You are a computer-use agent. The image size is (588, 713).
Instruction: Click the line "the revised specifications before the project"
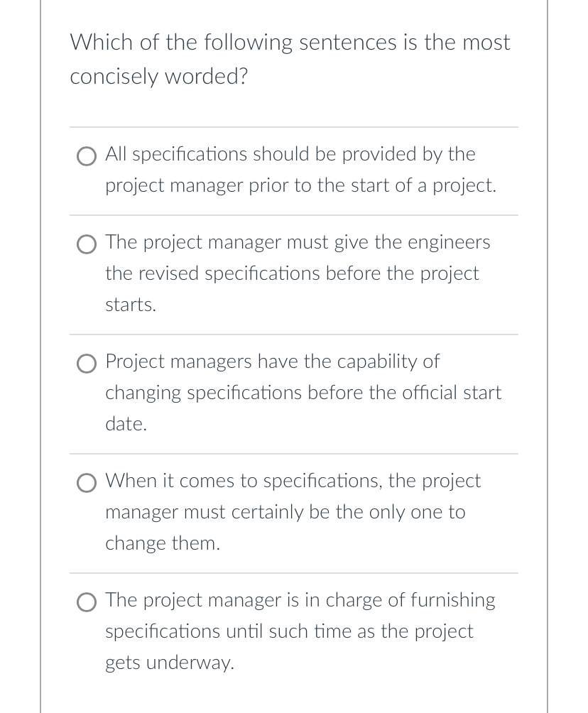point(292,273)
